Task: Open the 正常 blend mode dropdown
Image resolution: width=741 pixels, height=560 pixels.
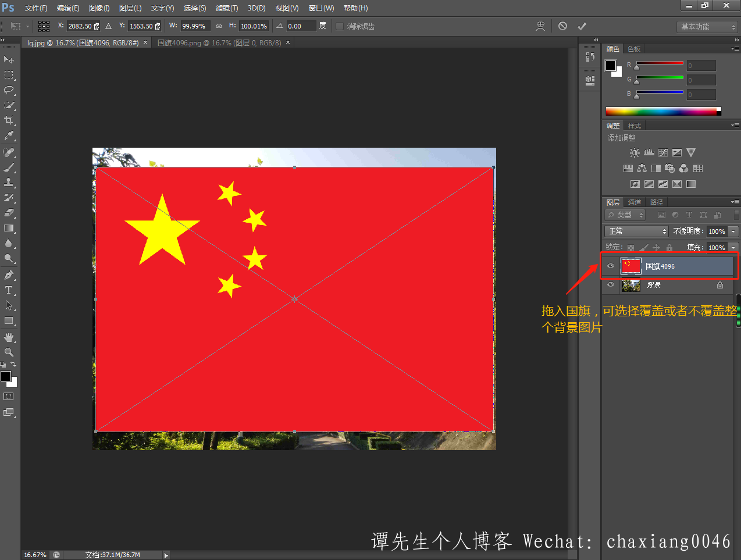Action: [x=637, y=231]
